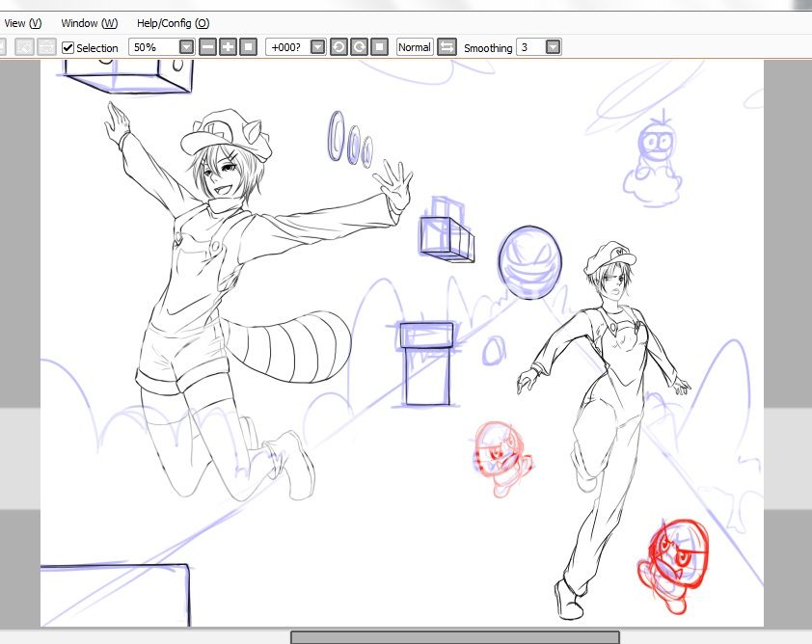The height and width of the screenshot is (644, 812).
Task: Toggle the Selection checkbox
Action: (x=68, y=47)
